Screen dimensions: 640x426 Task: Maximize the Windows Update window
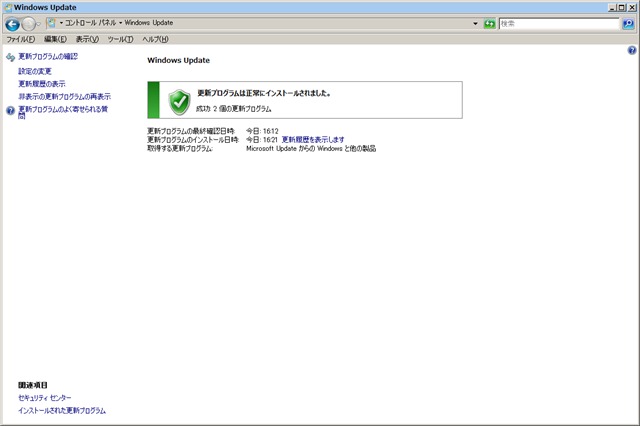tap(621, 7)
